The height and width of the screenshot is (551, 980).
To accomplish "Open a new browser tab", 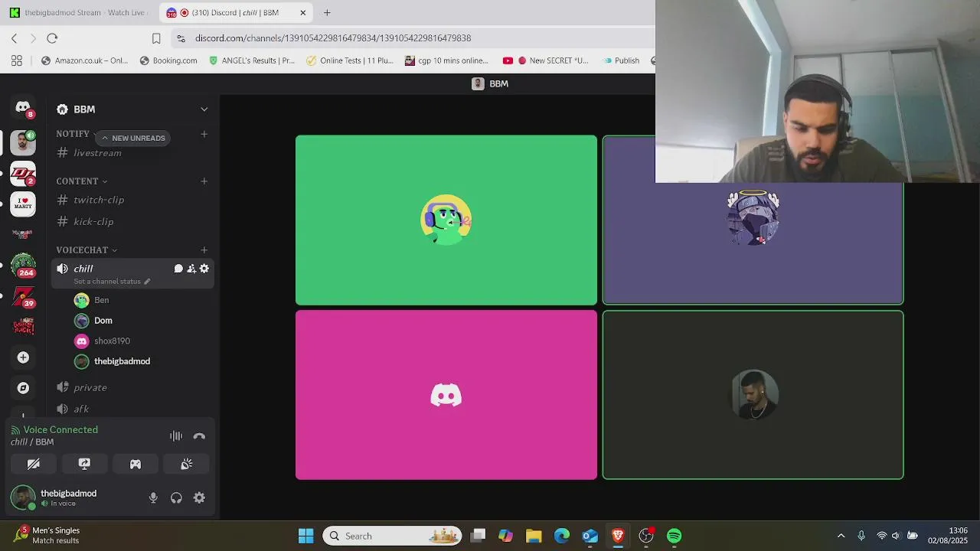I will [x=327, y=13].
